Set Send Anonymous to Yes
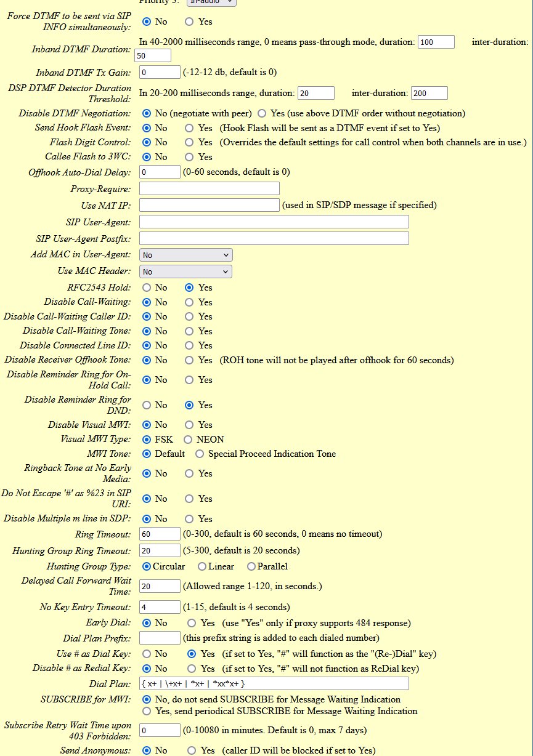Screen dimensions: 533x756 (192, 750)
